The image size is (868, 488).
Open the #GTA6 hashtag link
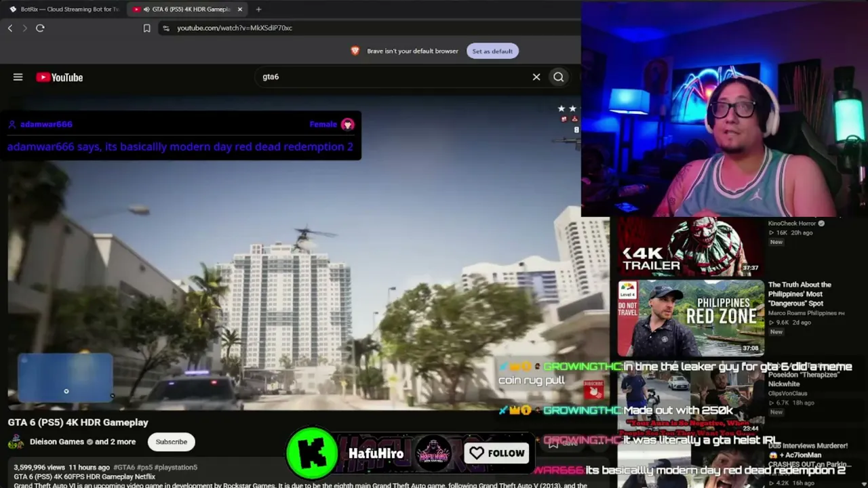124,468
